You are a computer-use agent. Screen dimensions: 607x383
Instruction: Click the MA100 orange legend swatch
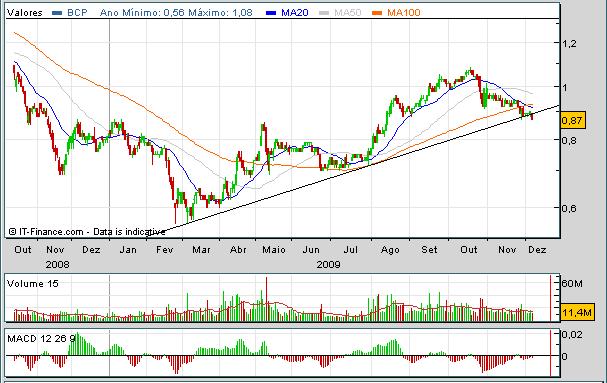(377, 13)
